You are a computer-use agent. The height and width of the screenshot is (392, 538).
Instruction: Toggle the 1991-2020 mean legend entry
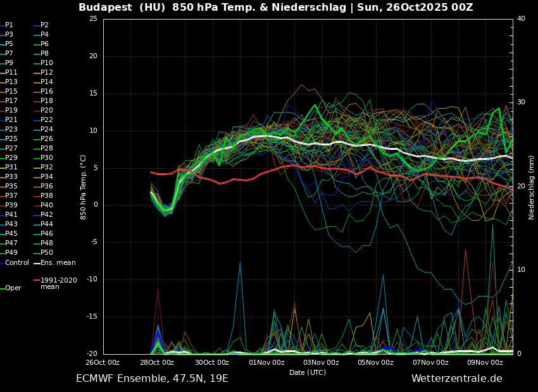58,283
